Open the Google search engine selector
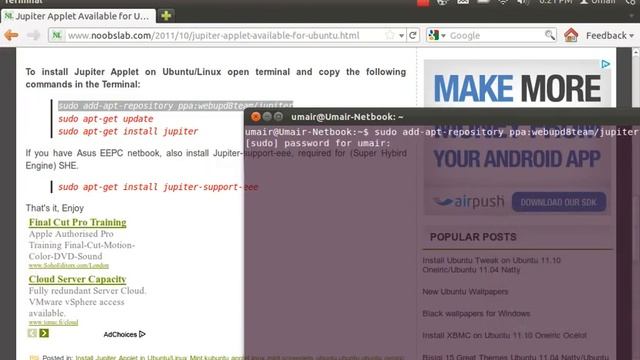The image size is (640, 360). [x=436, y=36]
